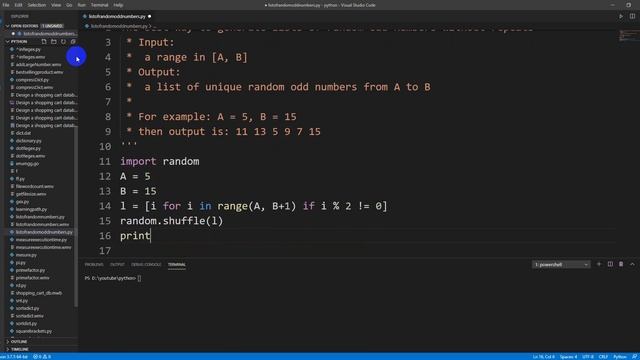
Task: Collapse the PYTHON folder section
Action: (x=19, y=42)
